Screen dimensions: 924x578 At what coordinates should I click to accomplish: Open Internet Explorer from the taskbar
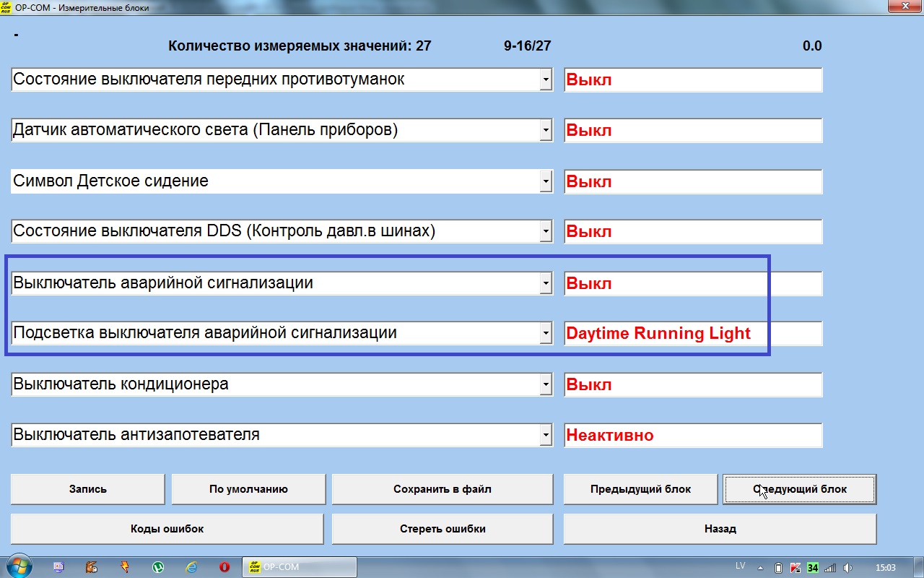[191, 567]
